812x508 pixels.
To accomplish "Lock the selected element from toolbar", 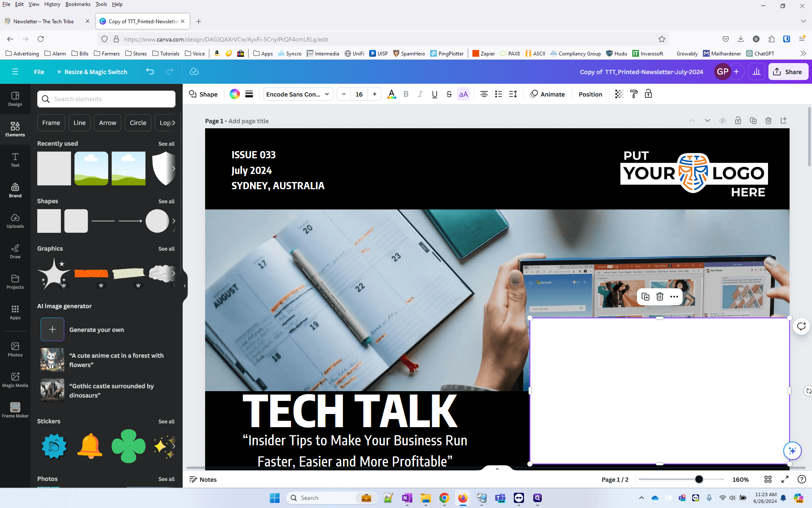I will (x=648, y=94).
